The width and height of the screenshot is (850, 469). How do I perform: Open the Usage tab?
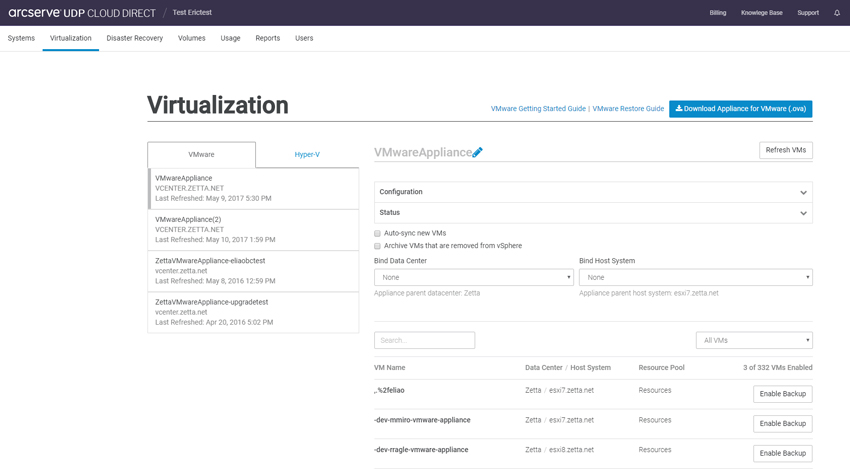pyautogui.click(x=230, y=38)
